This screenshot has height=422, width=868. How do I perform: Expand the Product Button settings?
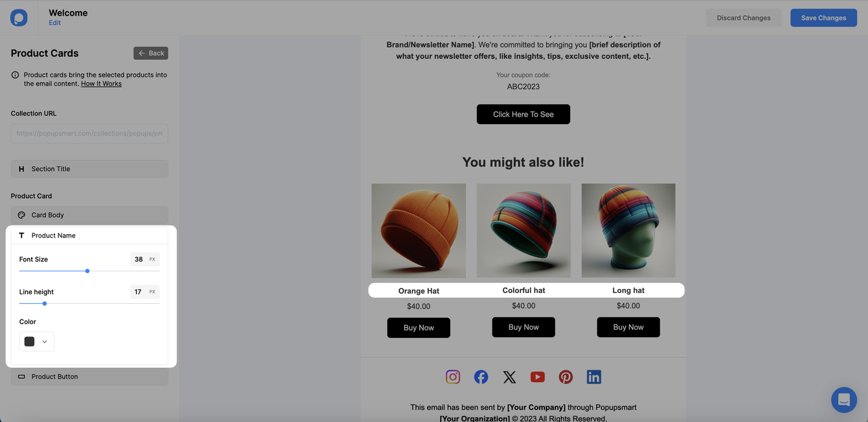pos(90,377)
